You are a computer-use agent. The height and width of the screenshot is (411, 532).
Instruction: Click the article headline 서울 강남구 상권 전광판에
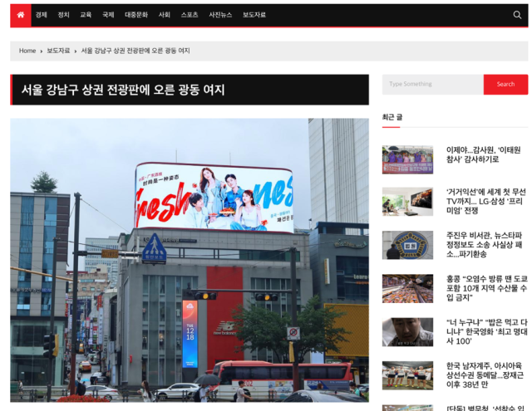[123, 90]
